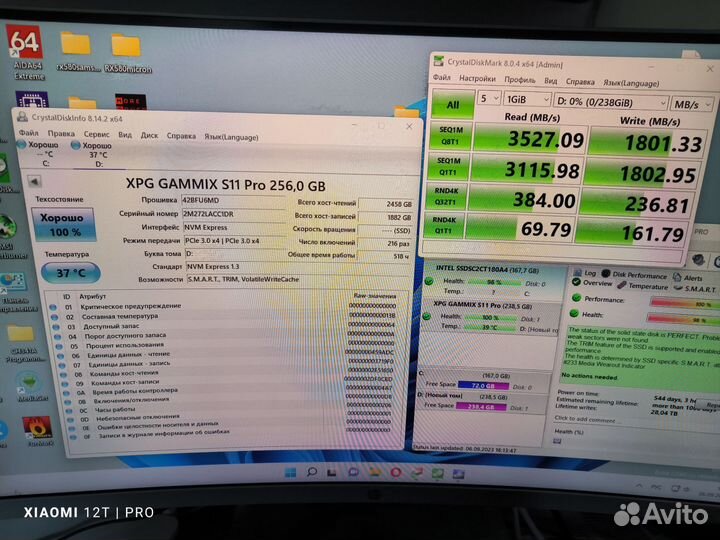720x540 pixels.
Task: Click CrystalDiskMark title bar app icon
Action: click(439, 61)
